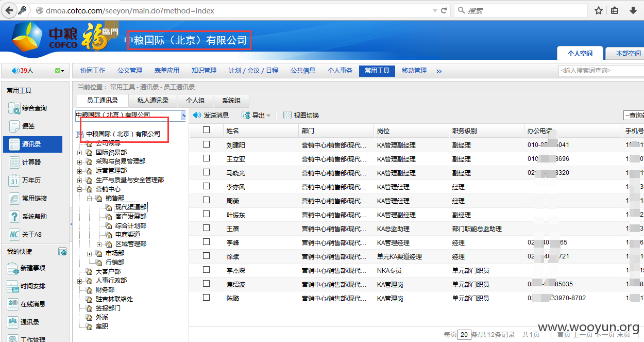Image resolution: width=644 pixels, height=342 pixels.
Task: Open the 知识管理 menu
Action: tap(204, 71)
